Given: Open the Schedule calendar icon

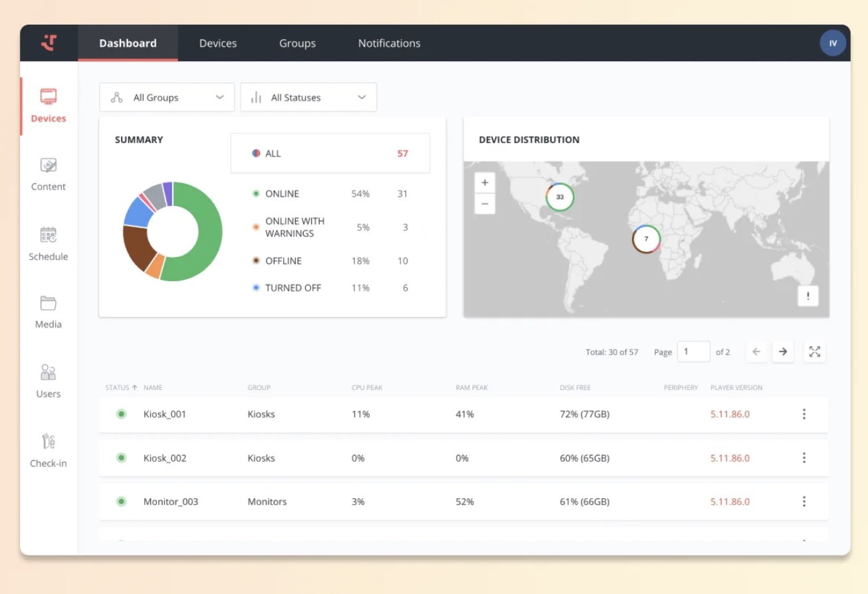Looking at the screenshot, I should pos(49,235).
